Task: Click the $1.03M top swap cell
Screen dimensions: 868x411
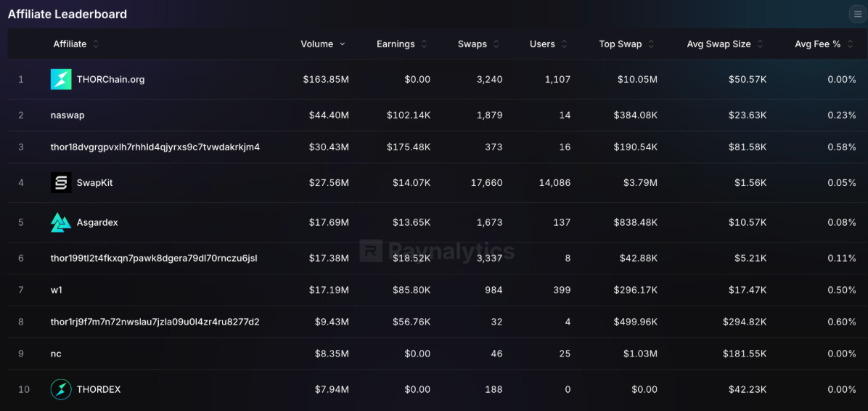Action: click(x=640, y=354)
